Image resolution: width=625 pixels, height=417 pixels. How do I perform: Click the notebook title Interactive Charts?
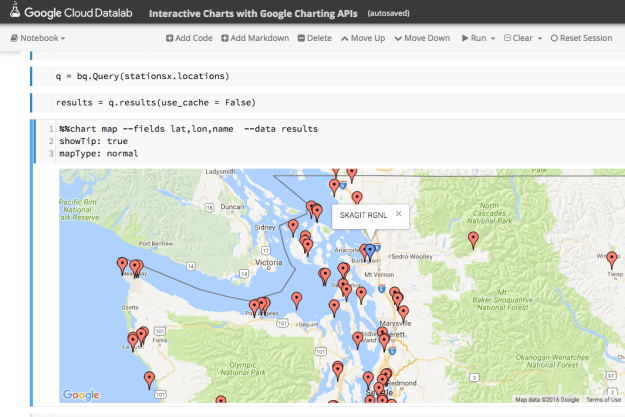click(253, 14)
